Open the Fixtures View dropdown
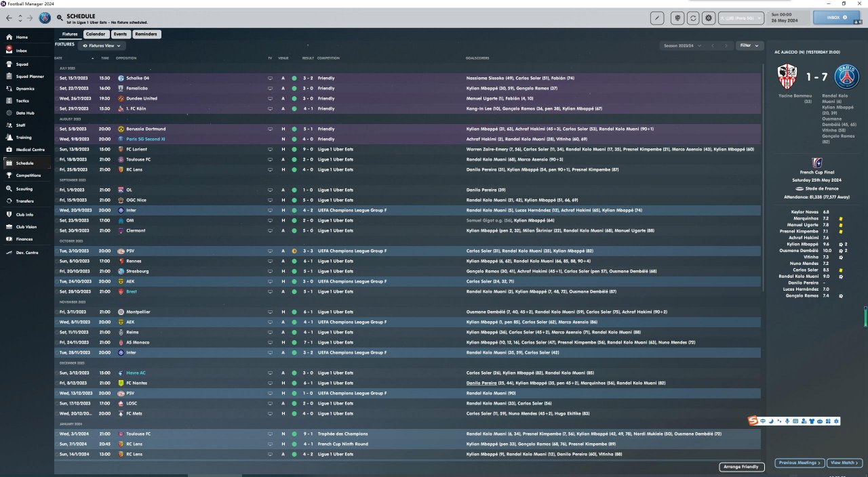 tap(102, 45)
